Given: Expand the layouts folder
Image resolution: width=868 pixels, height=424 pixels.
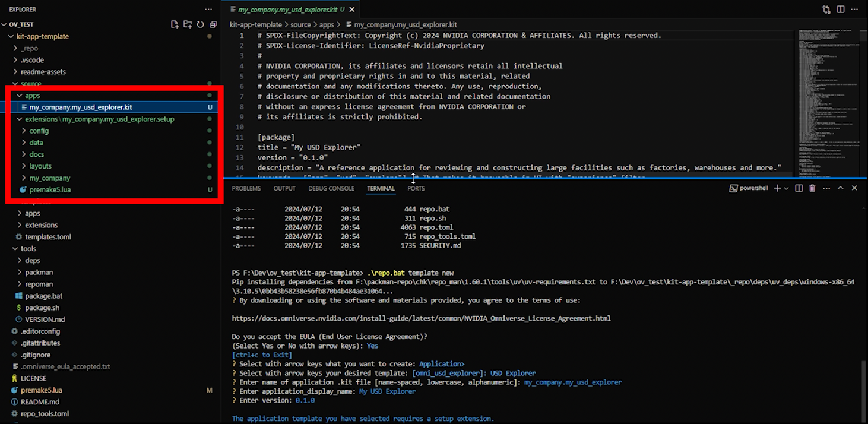Looking at the screenshot, I should 24,166.
